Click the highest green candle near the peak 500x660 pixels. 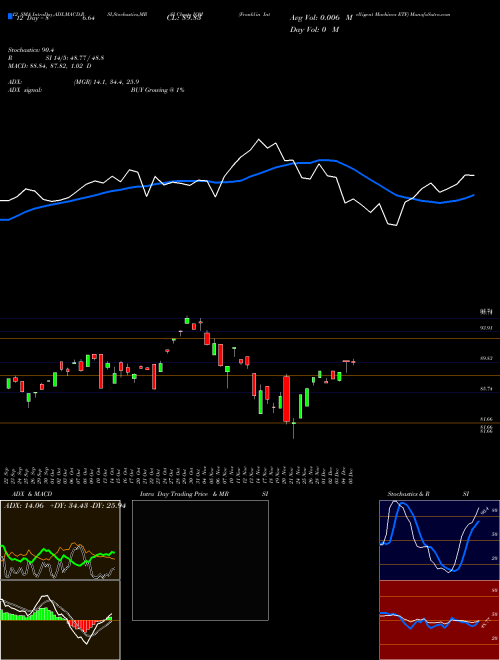[x=187, y=321]
